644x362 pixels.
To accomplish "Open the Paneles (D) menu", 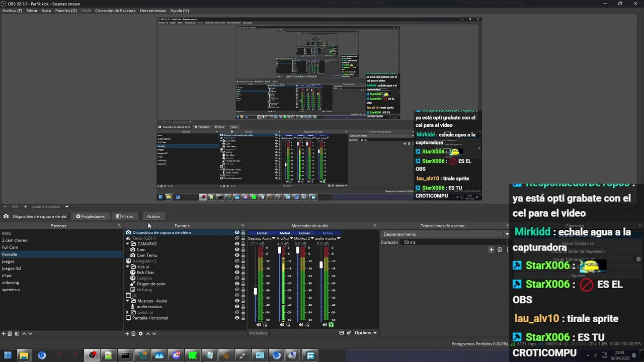I will 66,11.
